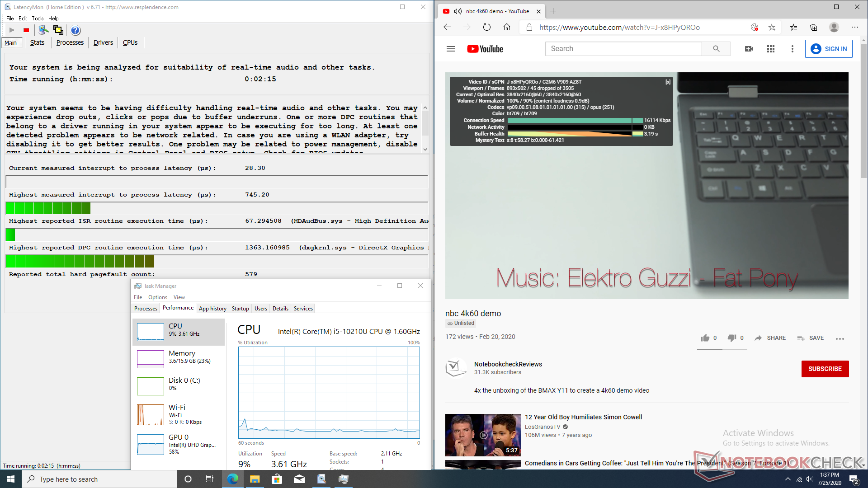Select Memory in Task Manager performance list
Image resolution: width=868 pixels, height=488 pixels.
point(179,359)
